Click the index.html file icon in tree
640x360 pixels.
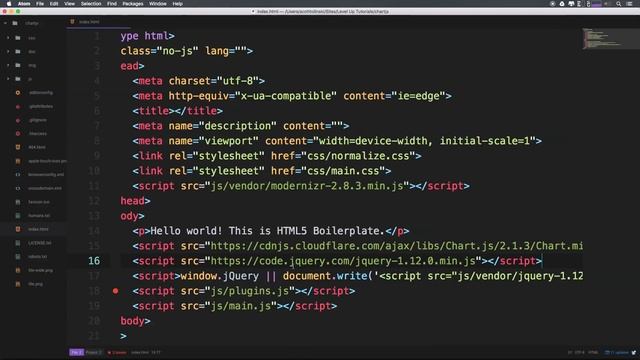point(18,229)
